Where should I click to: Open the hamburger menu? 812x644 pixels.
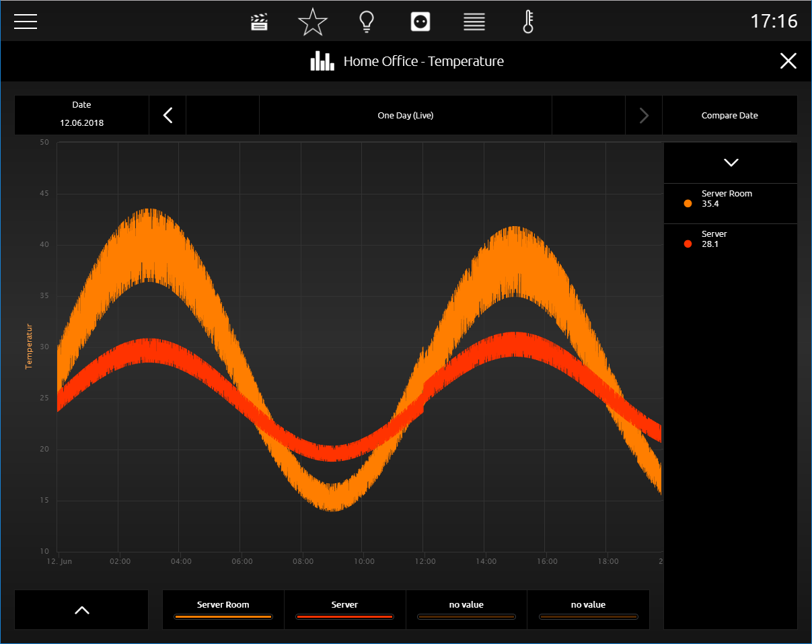point(26,22)
